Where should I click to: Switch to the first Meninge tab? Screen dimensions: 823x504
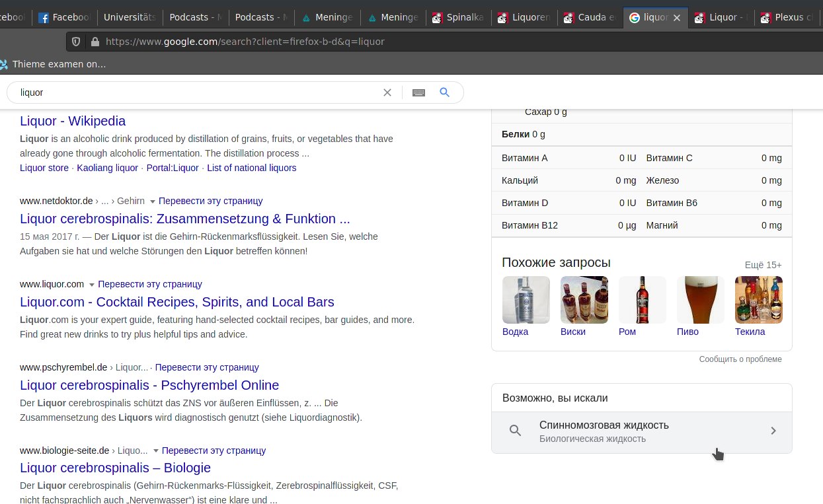click(x=327, y=18)
